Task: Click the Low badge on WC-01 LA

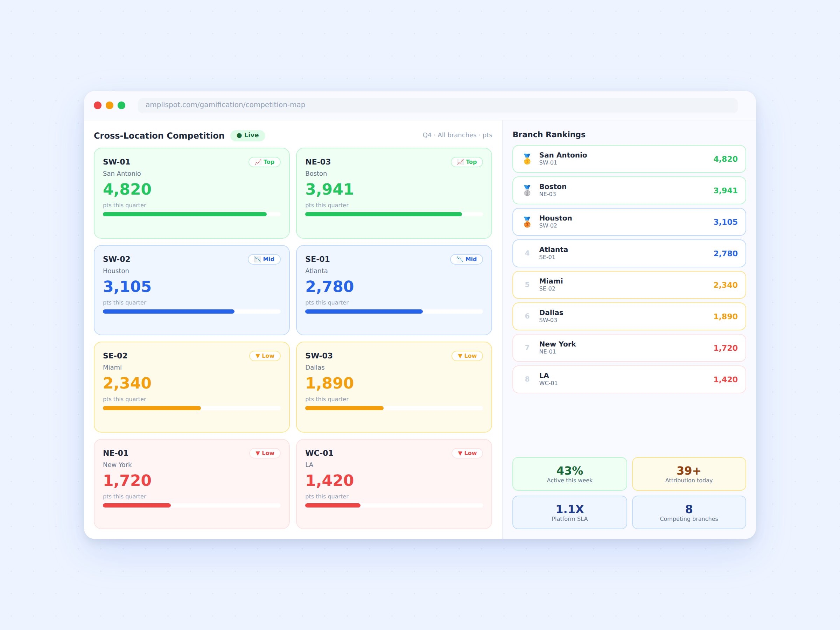Action: pyautogui.click(x=467, y=453)
